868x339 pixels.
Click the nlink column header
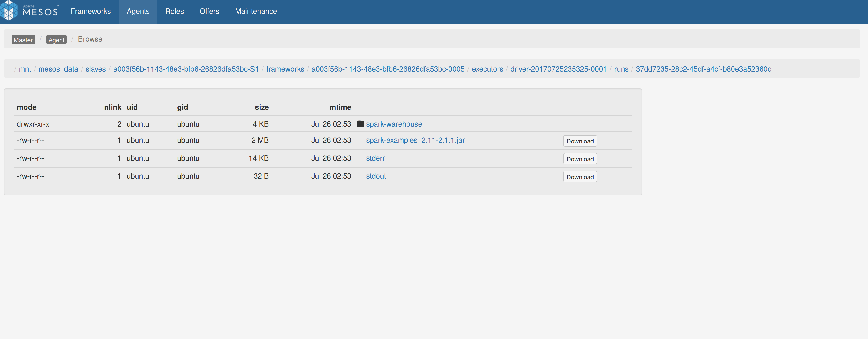tap(113, 107)
